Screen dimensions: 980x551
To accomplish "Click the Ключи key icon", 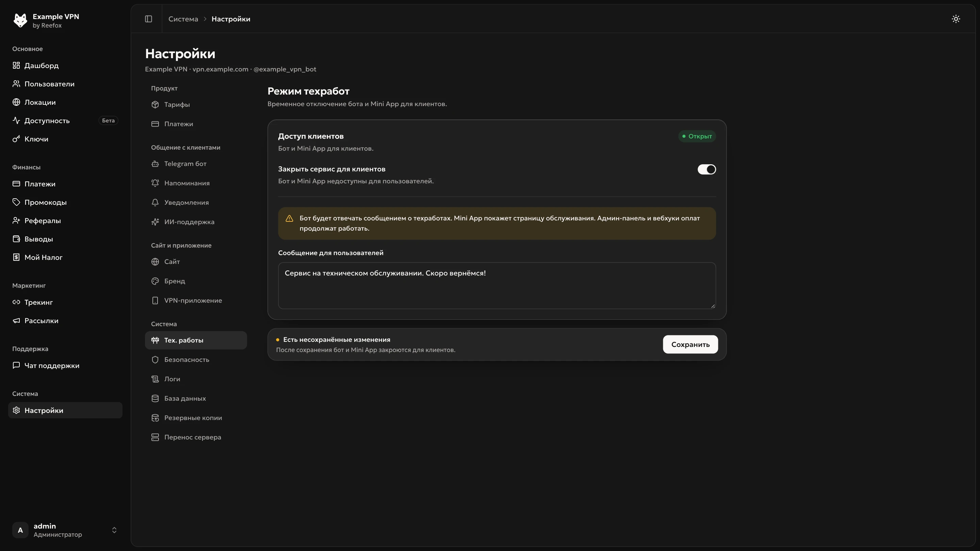I will click(16, 139).
